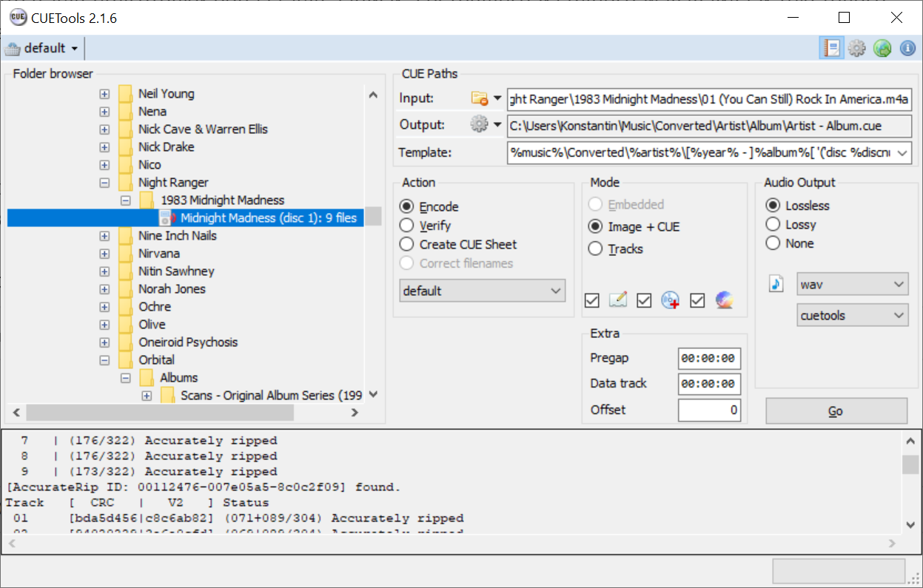923x588 pixels.
Task: Open the Input source dropdown arrow
Action: click(x=497, y=98)
